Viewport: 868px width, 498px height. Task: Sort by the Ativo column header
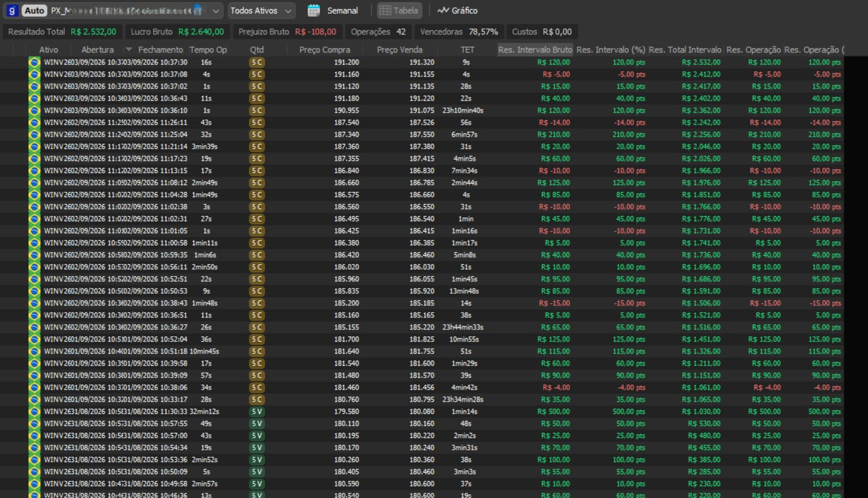click(x=49, y=50)
